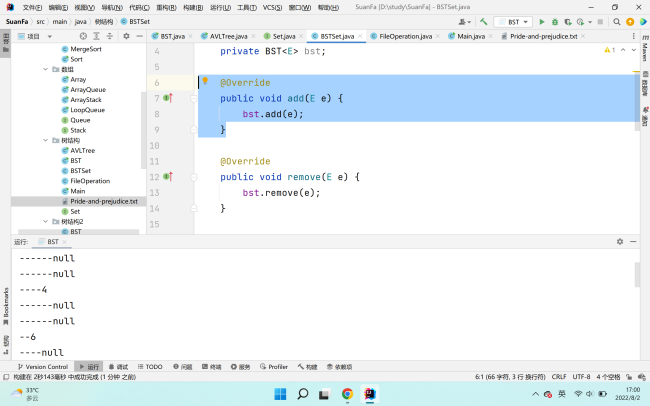Start debugging with the bug icon
This screenshot has width=650, height=406.
pyautogui.click(x=555, y=22)
